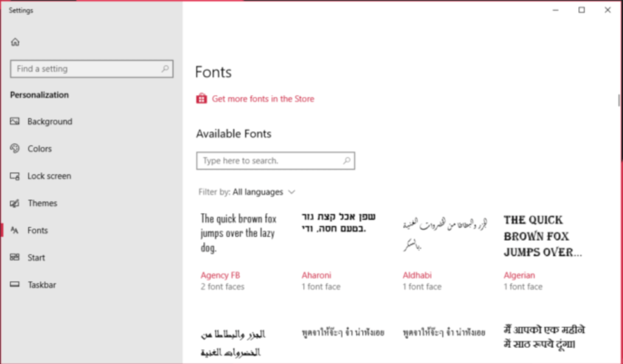This screenshot has height=364, width=623.
Task: Open the Aharoni font link
Action: [316, 275]
